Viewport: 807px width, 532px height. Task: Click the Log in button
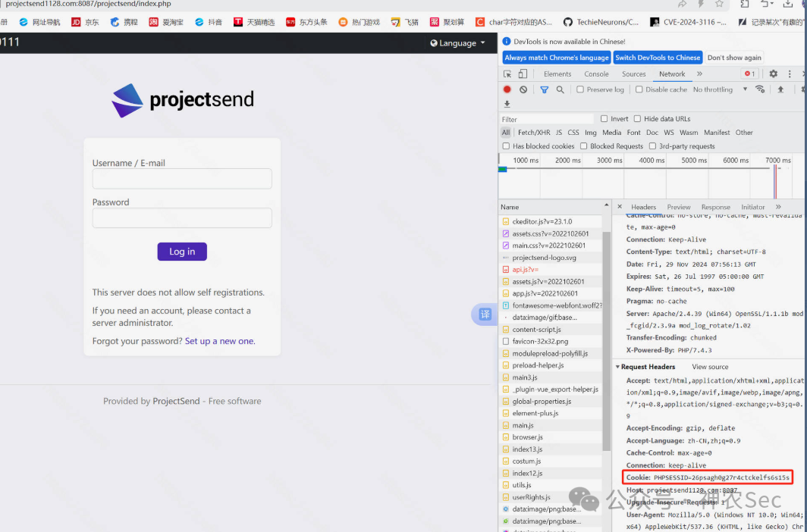pyautogui.click(x=182, y=252)
